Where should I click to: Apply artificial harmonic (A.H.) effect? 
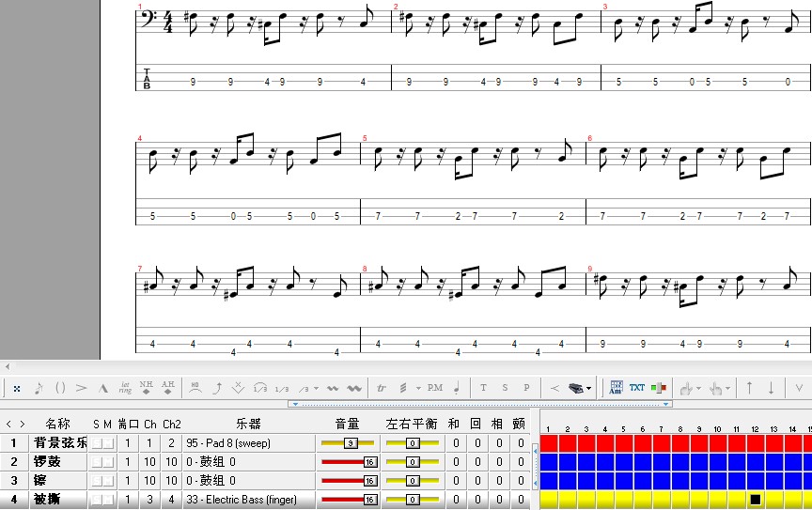click(168, 387)
